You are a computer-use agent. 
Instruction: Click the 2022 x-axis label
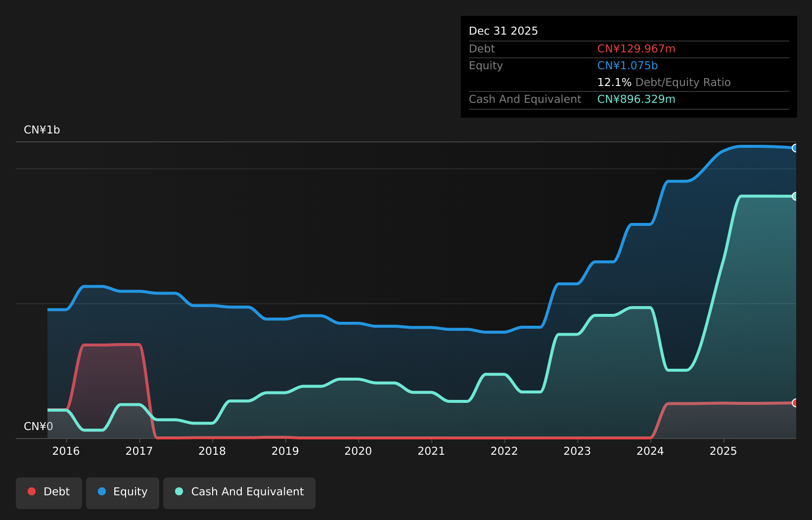tap(504, 451)
